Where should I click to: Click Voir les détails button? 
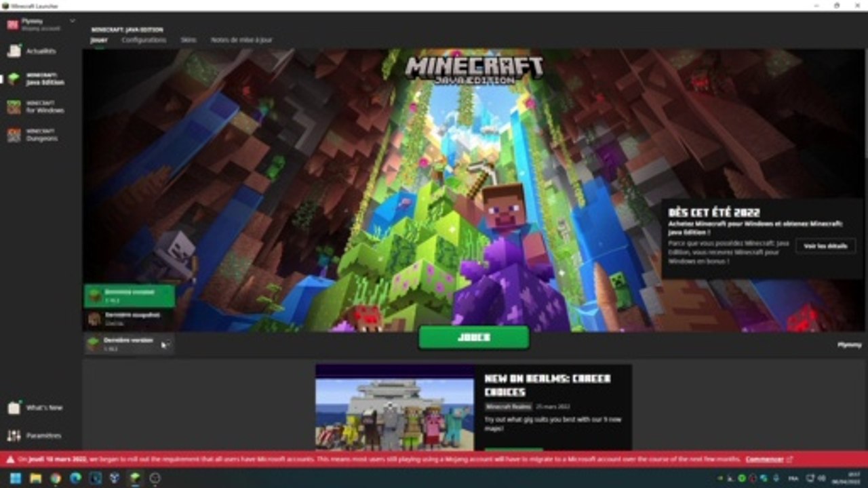825,246
